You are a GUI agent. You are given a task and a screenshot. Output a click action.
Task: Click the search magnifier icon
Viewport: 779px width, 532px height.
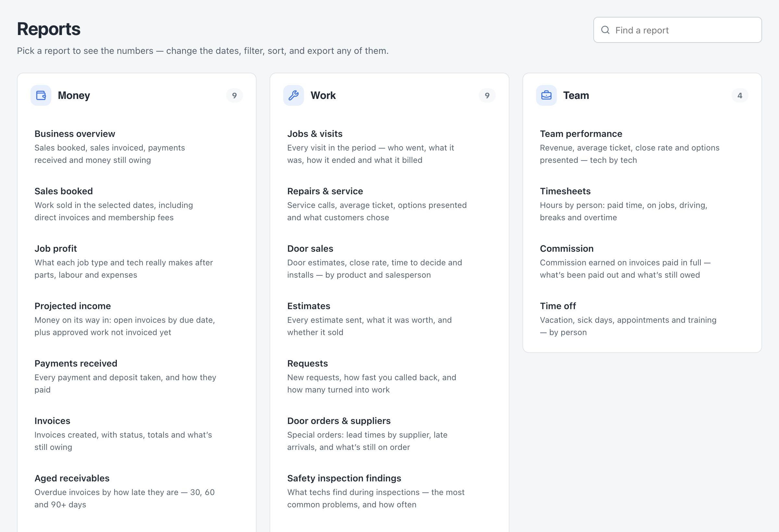[x=605, y=30]
